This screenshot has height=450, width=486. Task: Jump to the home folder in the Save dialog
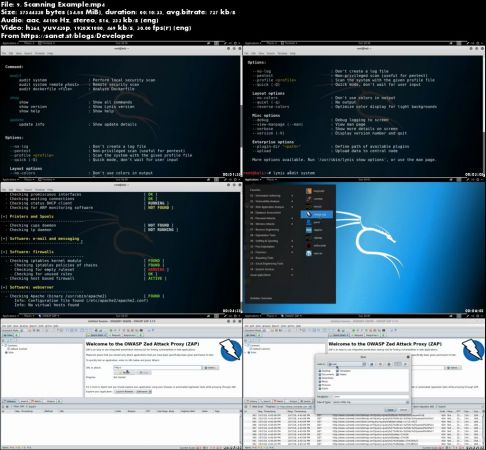tap(380, 364)
